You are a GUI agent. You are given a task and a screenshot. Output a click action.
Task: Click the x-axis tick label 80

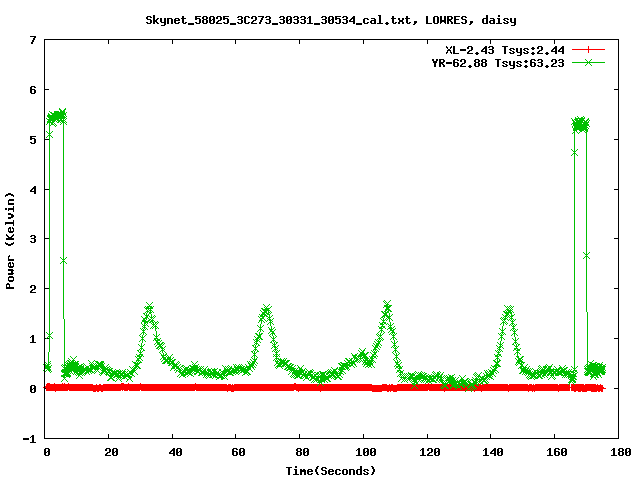302,452
